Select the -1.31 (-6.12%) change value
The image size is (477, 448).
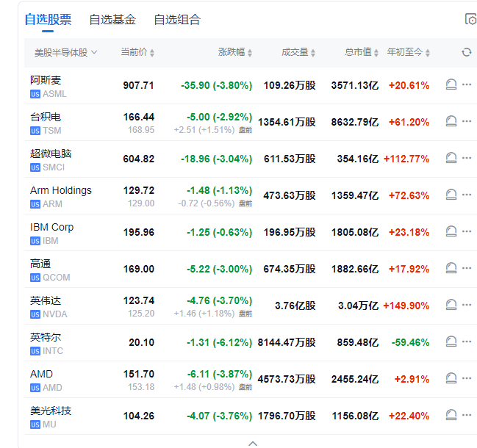(x=219, y=342)
